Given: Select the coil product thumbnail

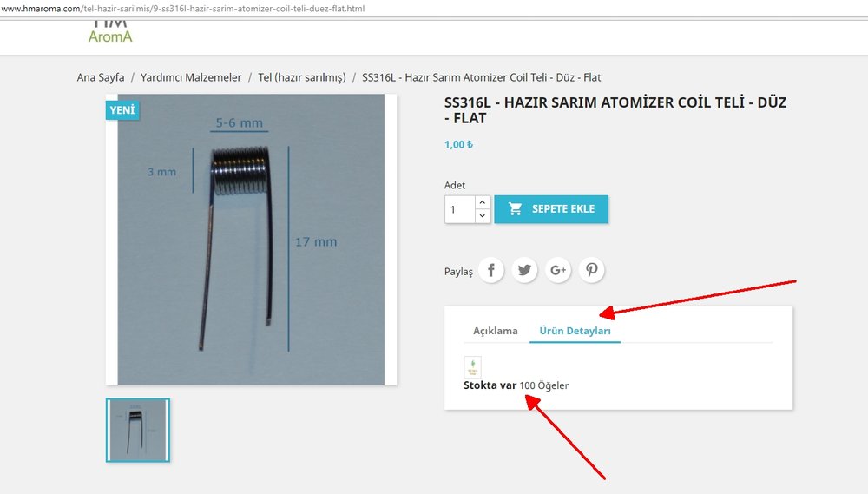Looking at the screenshot, I should pos(138,431).
